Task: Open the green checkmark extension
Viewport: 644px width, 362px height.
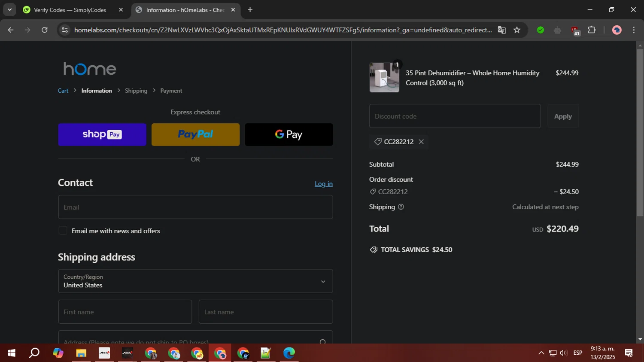Action: point(541,30)
